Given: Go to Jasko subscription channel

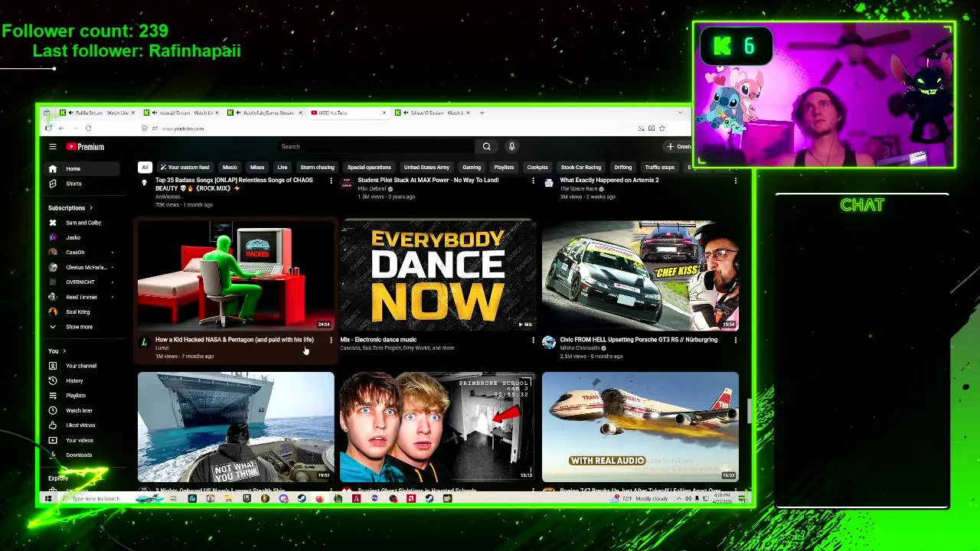Looking at the screenshot, I should (83, 237).
